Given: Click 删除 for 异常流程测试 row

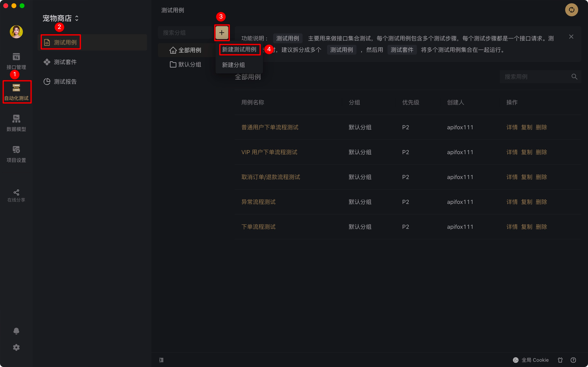Looking at the screenshot, I should 541,202.
